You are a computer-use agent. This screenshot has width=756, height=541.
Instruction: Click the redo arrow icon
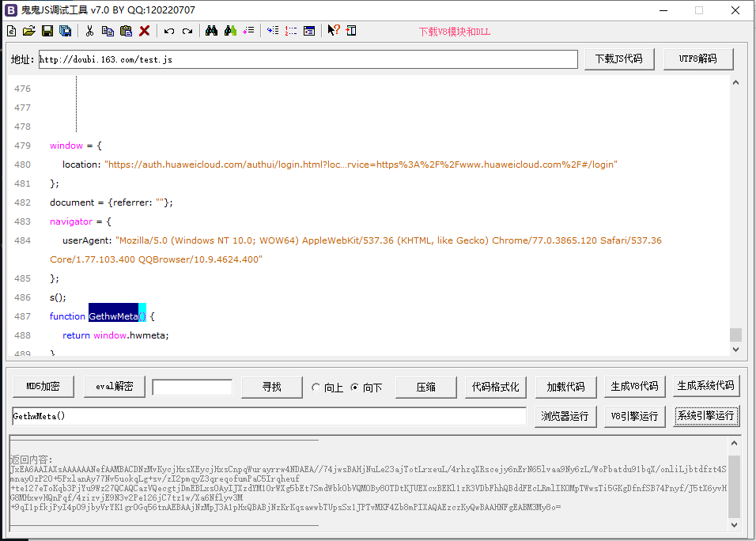pos(187,31)
